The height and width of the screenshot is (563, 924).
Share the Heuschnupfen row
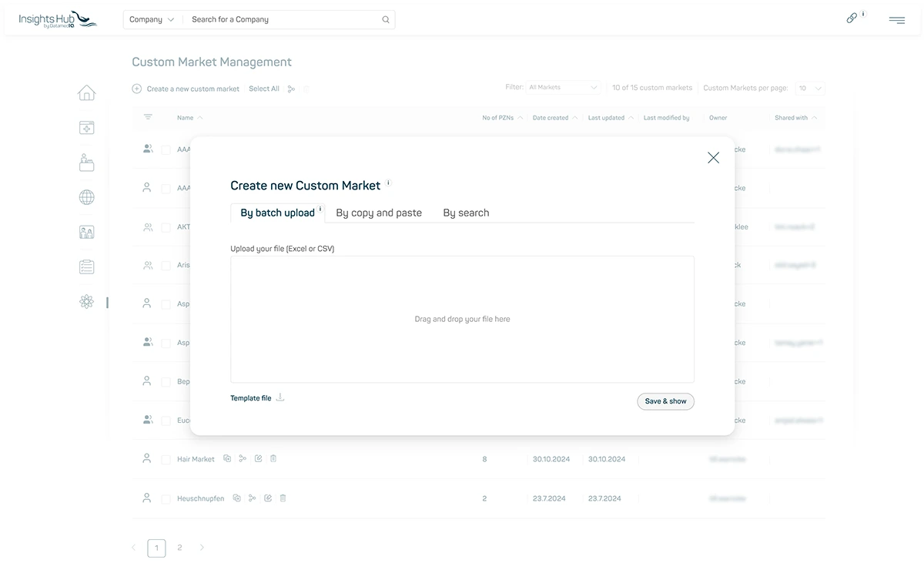coord(252,498)
